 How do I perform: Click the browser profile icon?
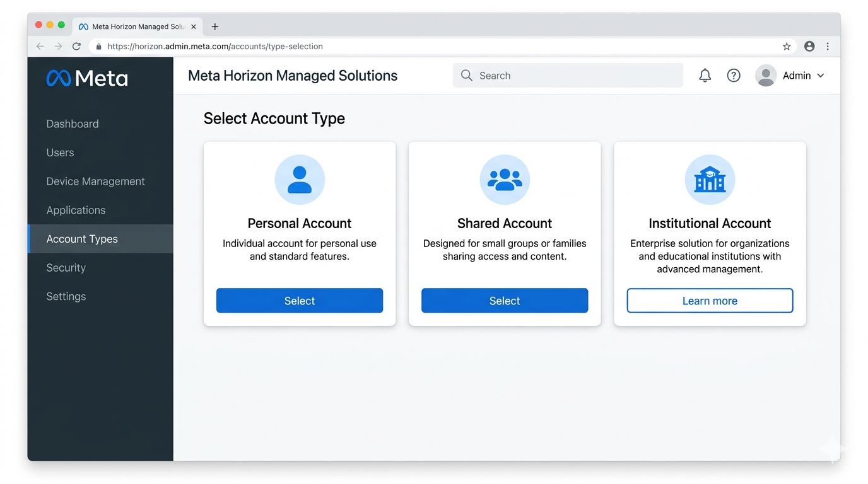point(809,47)
